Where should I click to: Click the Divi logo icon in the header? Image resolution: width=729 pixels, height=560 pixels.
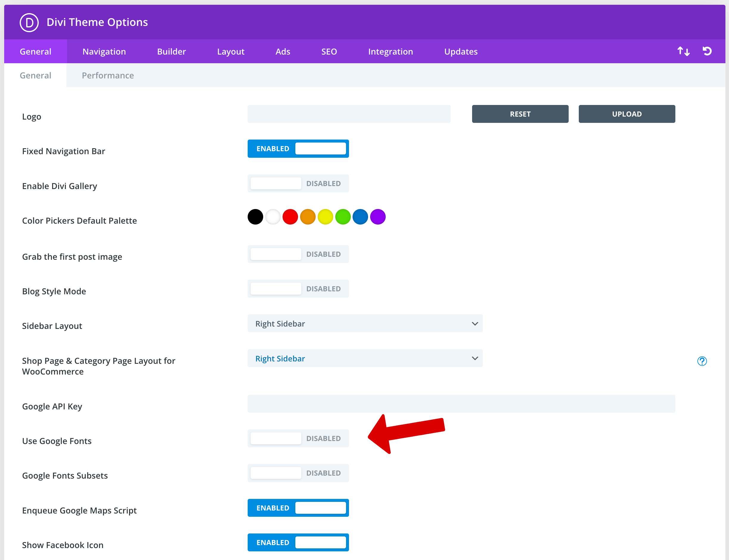coord(29,22)
